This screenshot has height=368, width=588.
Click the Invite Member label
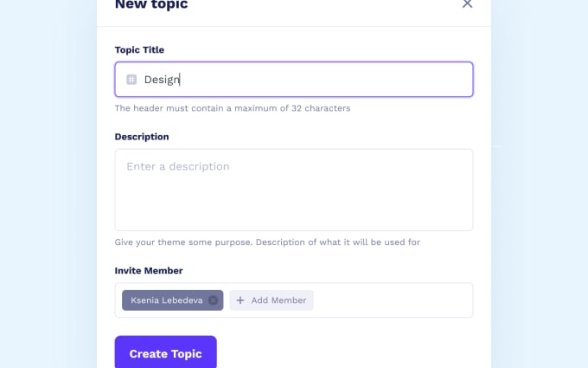click(149, 271)
